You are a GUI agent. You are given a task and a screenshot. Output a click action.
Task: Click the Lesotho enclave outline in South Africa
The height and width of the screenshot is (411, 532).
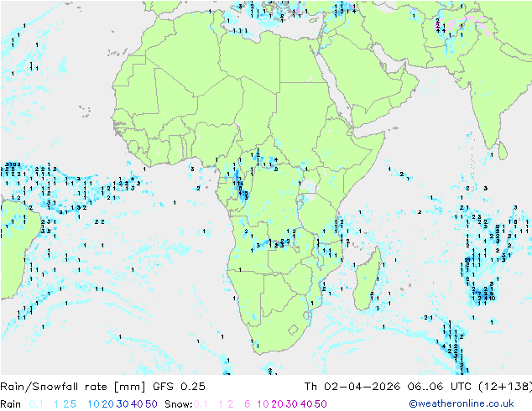pos(293,330)
